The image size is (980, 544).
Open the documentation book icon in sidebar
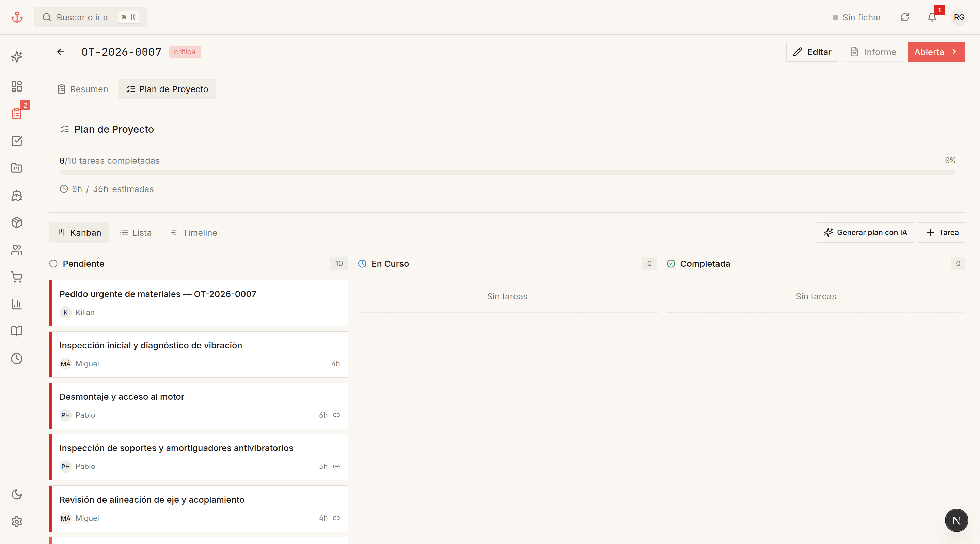[x=17, y=331]
